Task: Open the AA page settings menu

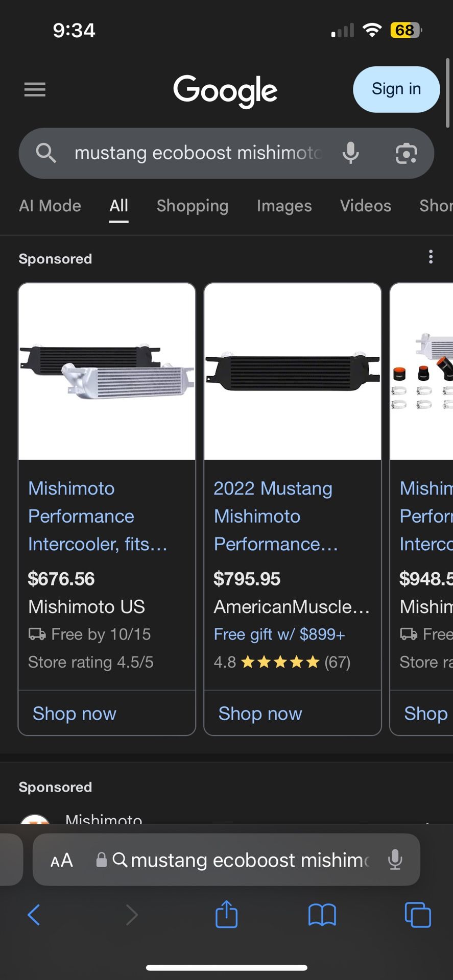Action: pos(62,861)
